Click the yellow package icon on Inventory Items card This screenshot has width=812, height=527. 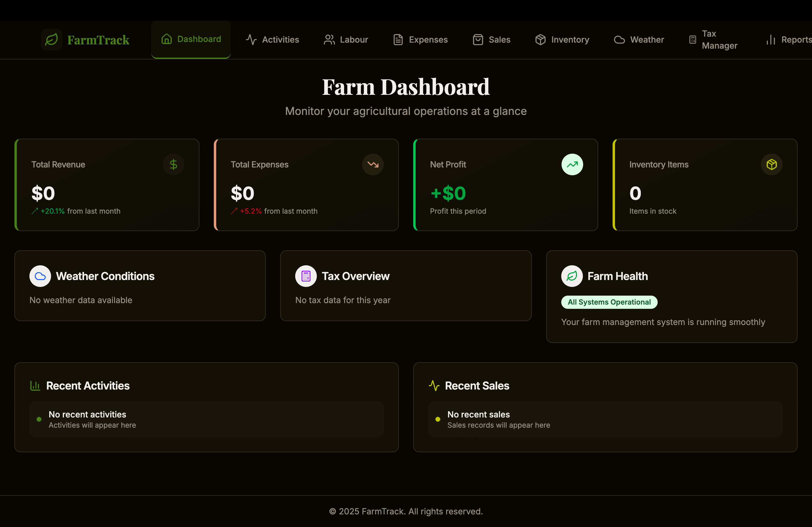coord(771,164)
